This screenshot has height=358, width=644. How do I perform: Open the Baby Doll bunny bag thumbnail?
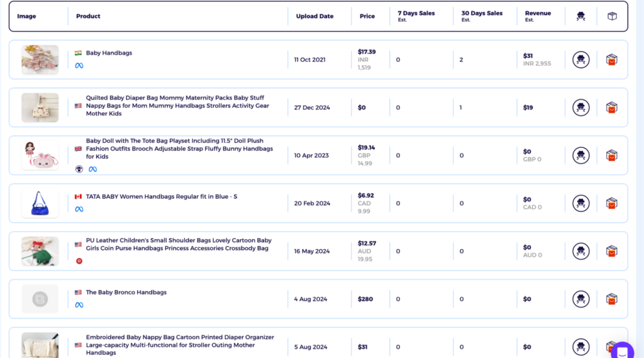(x=40, y=155)
